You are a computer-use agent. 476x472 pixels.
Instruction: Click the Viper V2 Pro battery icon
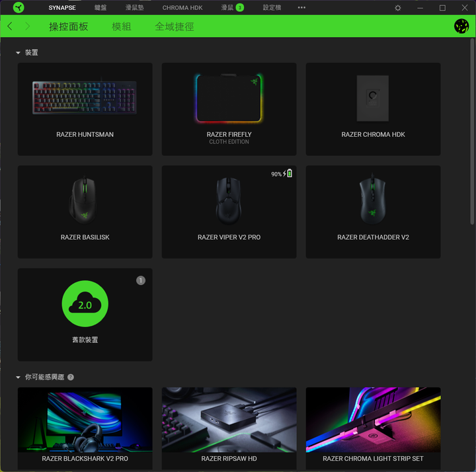point(290,173)
